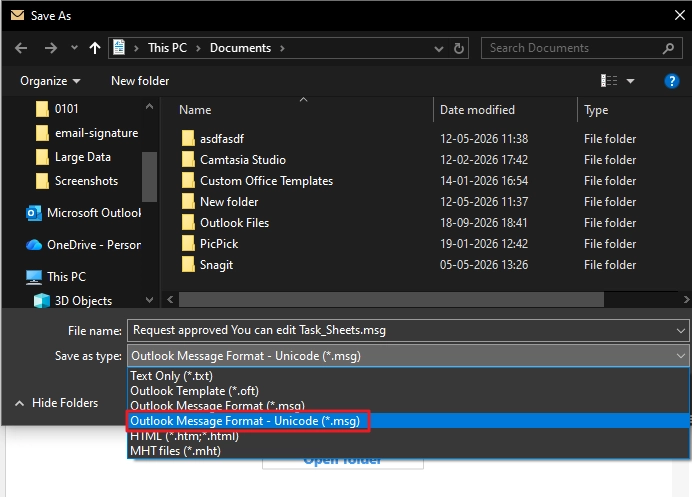Click the PicPick folder icon
692x497 pixels.
pyautogui.click(x=188, y=244)
